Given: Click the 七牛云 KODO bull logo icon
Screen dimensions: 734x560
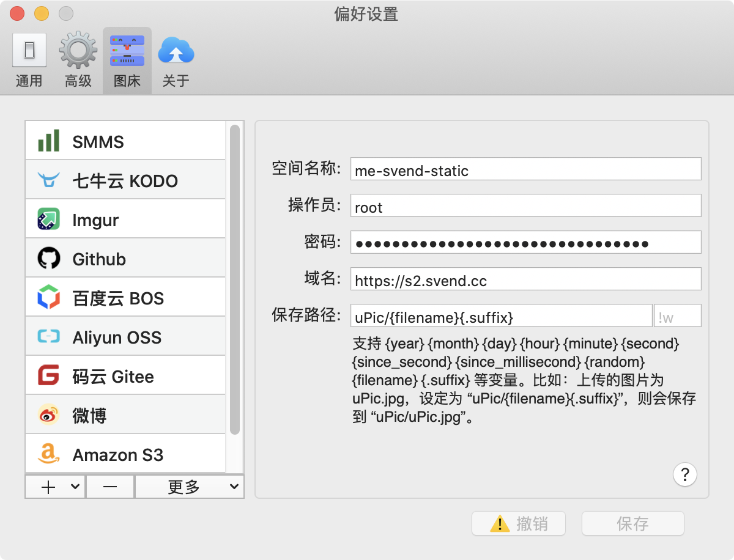Looking at the screenshot, I should 49,180.
